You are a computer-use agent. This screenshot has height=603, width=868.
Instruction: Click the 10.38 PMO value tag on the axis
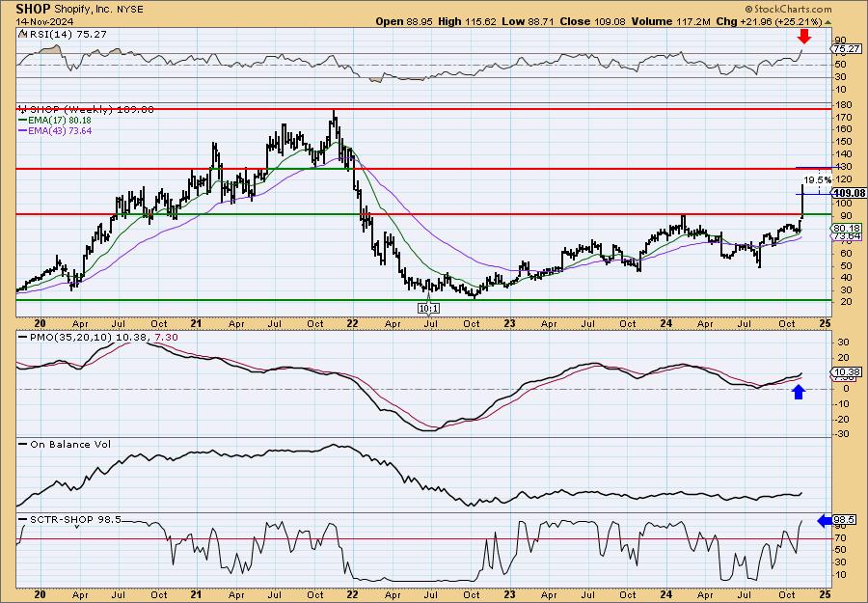pyautogui.click(x=847, y=372)
